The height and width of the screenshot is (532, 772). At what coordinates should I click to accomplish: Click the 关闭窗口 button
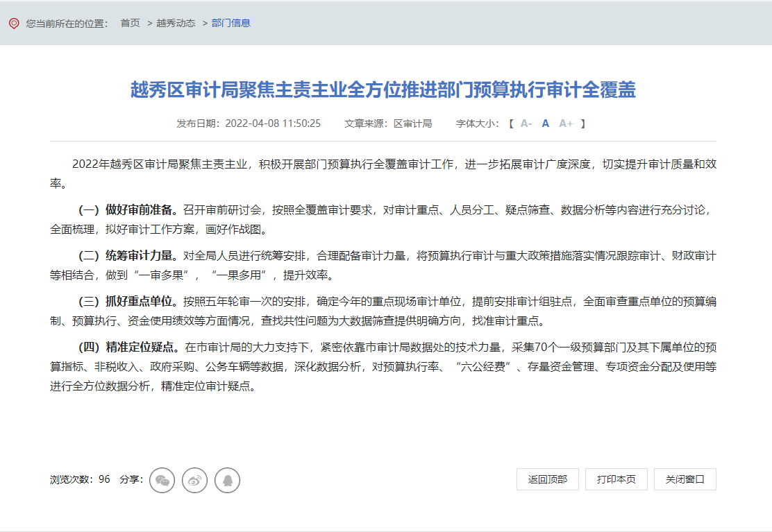tap(685, 479)
